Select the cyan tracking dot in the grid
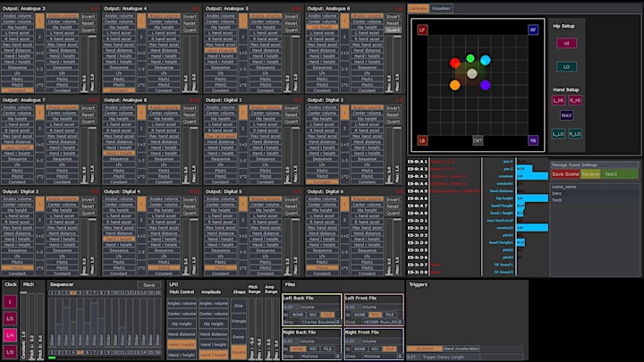Image resolution: width=644 pixels, height=362 pixels. pyautogui.click(x=485, y=61)
